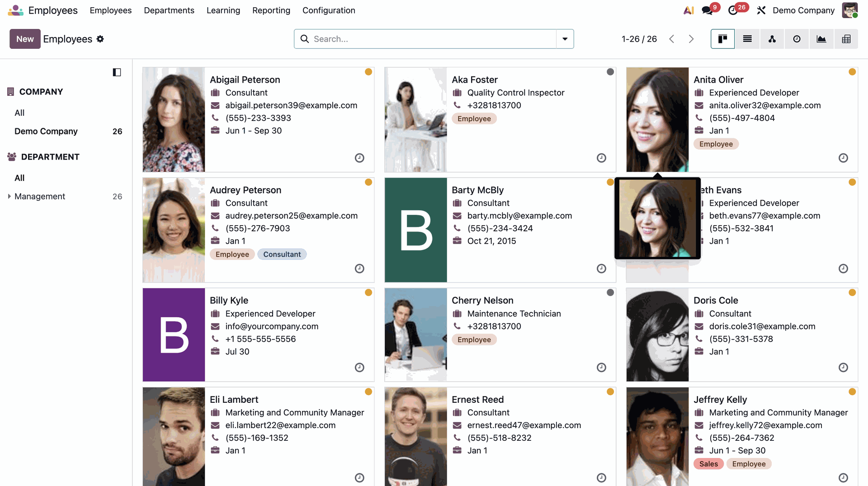The width and height of the screenshot is (868, 486).
Task: Switch to Hierarchy view
Action: click(772, 39)
